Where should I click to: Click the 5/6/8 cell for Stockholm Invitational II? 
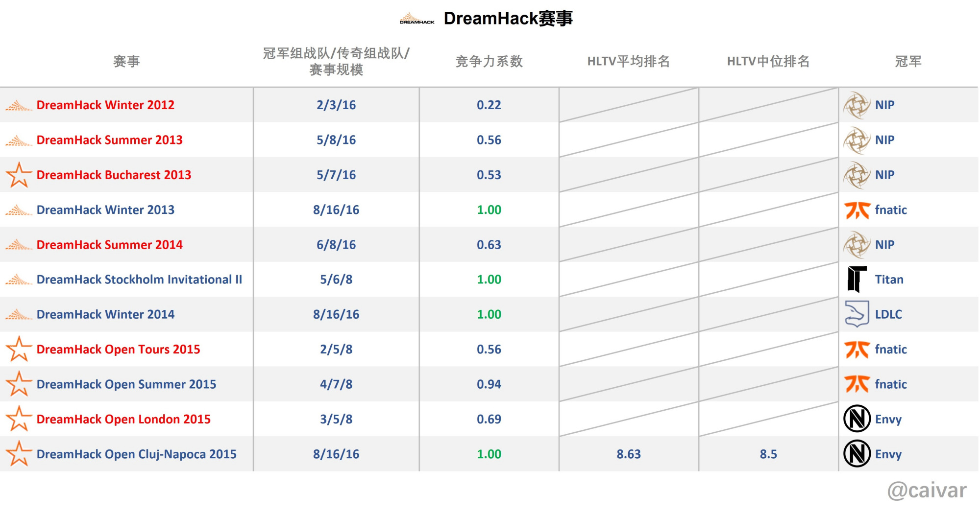[x=336, y=280]
